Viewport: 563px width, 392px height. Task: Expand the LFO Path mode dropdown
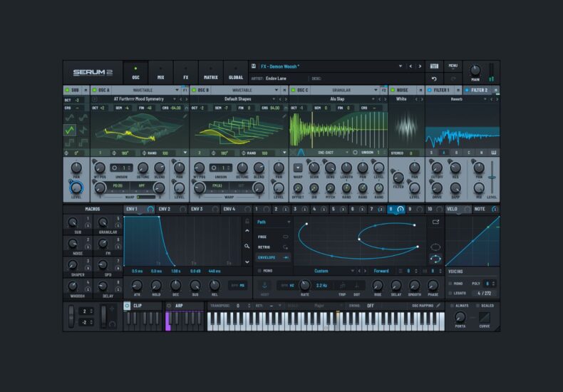[x=288, y=222]
